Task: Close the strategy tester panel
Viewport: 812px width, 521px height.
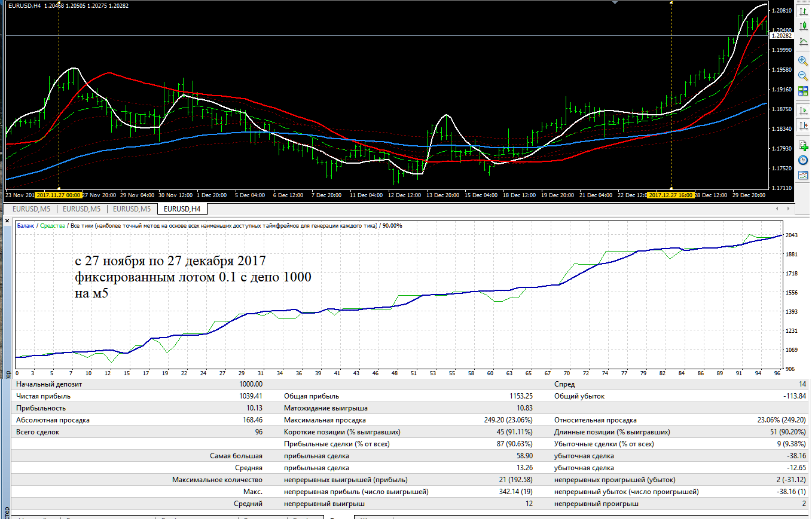Action: (x=8, y=221)
